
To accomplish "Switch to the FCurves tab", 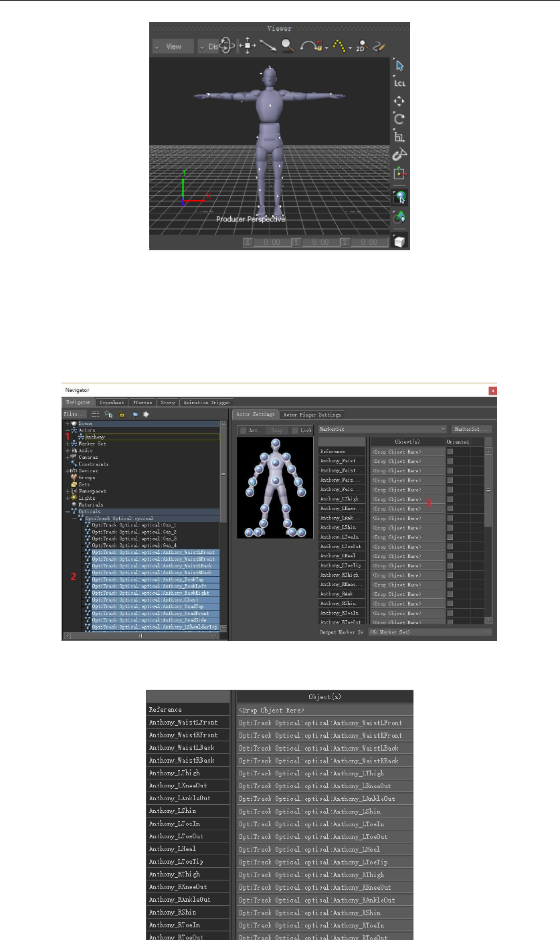I will [141, 403].
